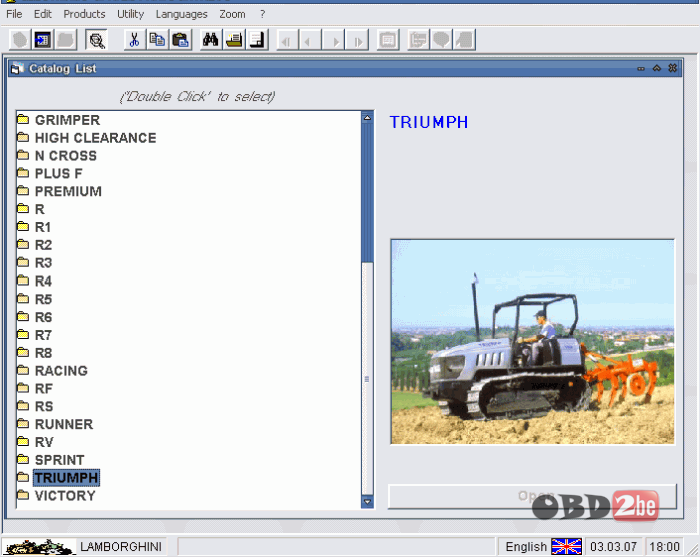Select the R6 catalog entry
Image resolution: width=700 pixels, height=557 pixels.
[x=43, y=317]
